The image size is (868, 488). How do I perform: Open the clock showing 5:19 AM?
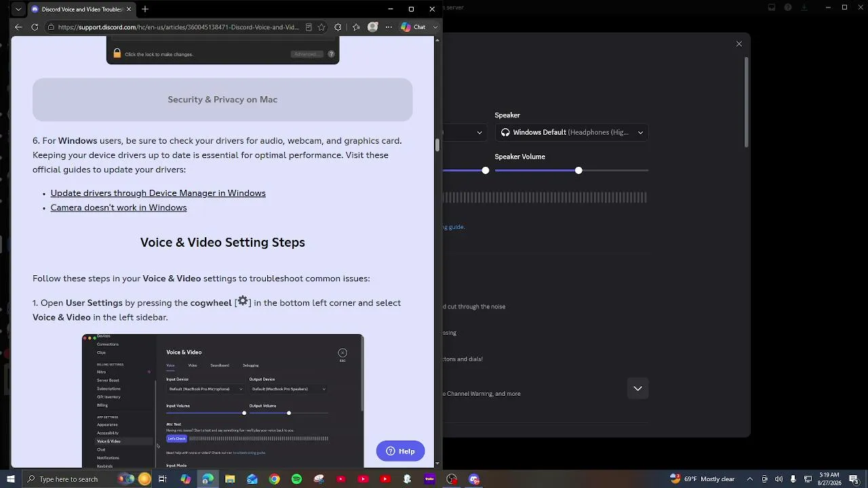point(829,479)
